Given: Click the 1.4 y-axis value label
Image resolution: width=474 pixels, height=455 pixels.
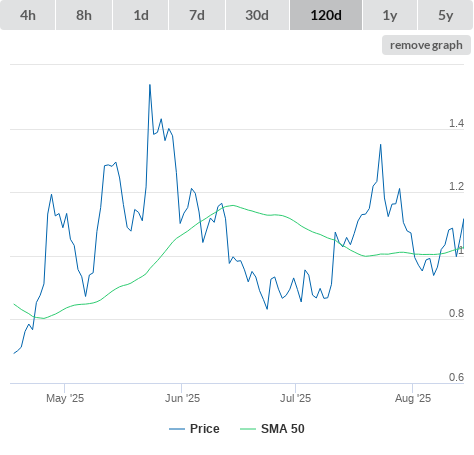Looking at the screenshot, I should [x=456, y=123].
